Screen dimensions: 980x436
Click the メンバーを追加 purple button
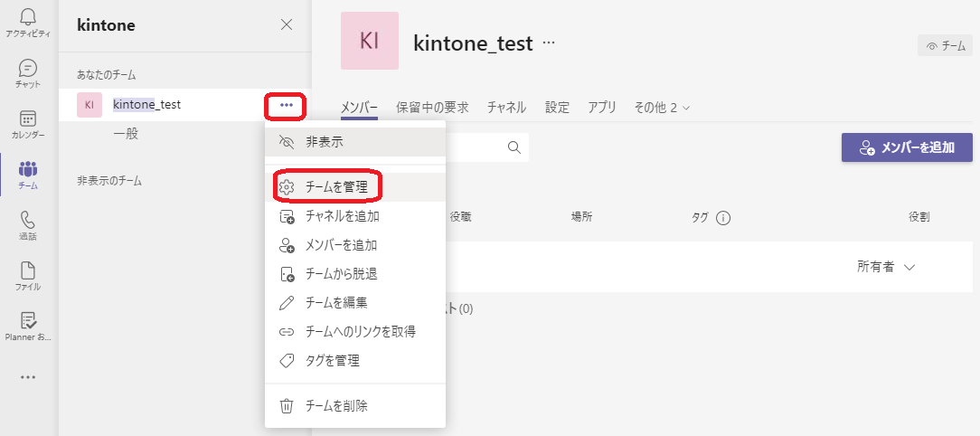pos(907,147)
